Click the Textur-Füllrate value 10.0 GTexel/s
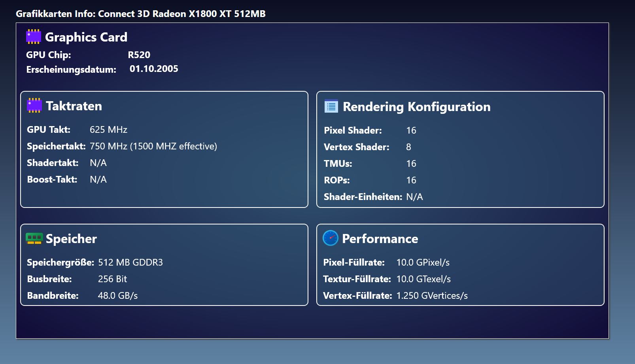 click(x=423, y=279)
